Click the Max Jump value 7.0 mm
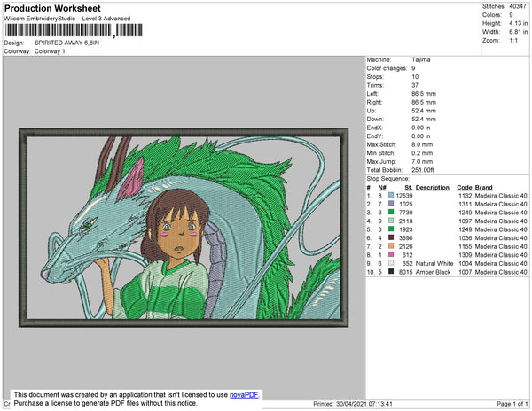This screenshot has height=411, width=532. (422, 161)
